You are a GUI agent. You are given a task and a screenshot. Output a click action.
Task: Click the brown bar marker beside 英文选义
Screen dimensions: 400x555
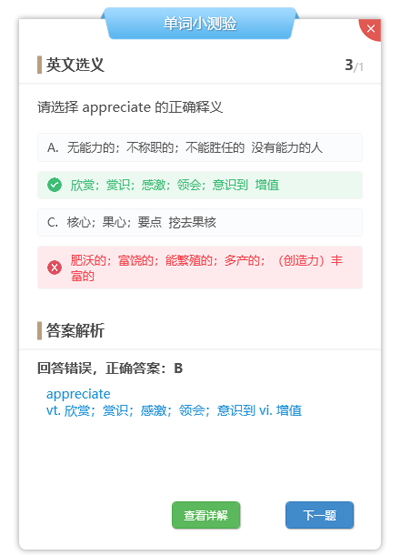tap(39, 65)
